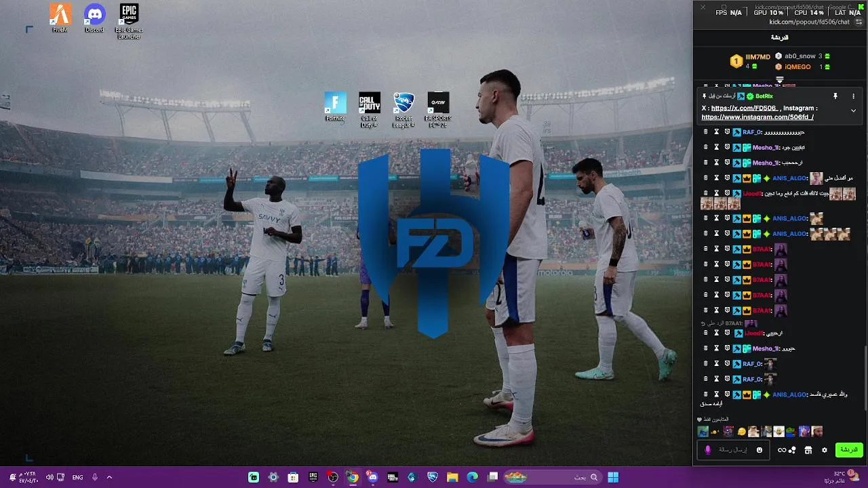Image resolution: width=868 pixels, height=488 pixels.
Task: Open chat settings gear icon
Action: (x=825, y=450)
